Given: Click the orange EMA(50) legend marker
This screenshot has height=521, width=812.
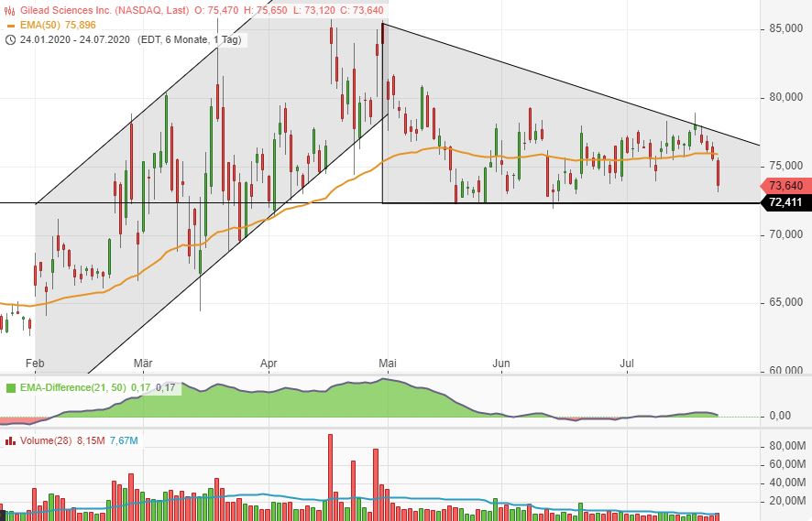Looking at the screenshot, I should (x=10, y=26).
